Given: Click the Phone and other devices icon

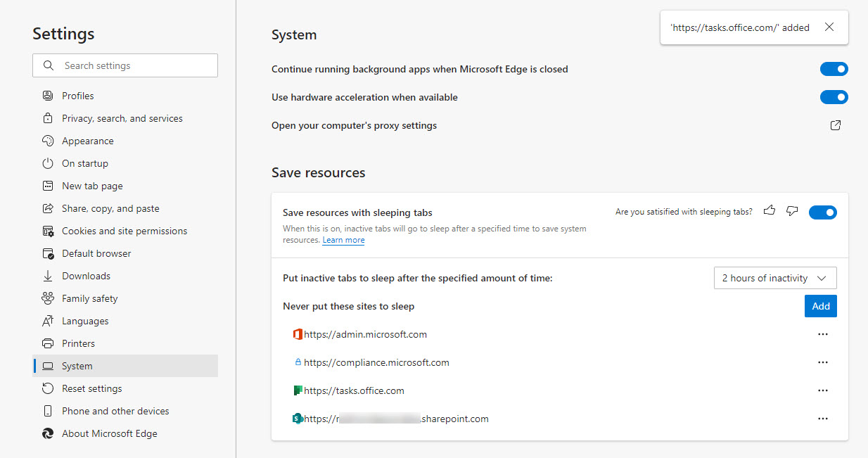Looking at the screenshot, I should tap(48, 411).
